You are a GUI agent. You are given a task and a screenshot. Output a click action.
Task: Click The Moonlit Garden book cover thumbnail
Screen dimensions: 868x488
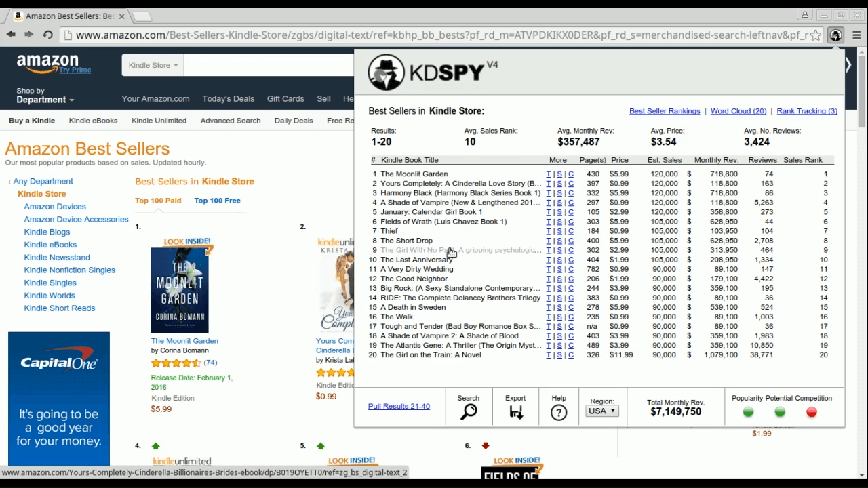pos(180,289)
